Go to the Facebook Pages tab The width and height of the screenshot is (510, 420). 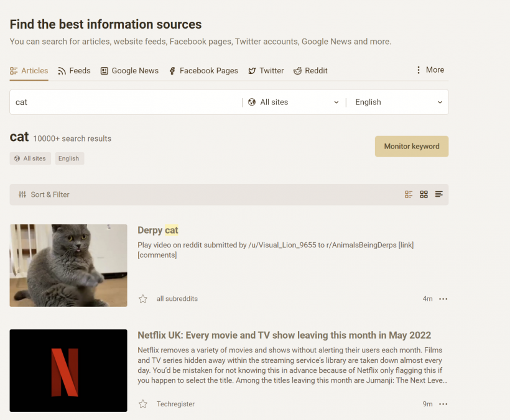203,71
